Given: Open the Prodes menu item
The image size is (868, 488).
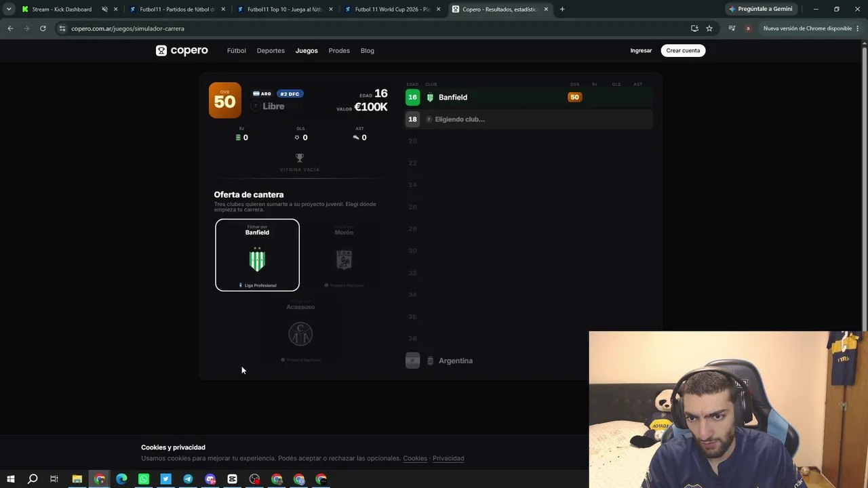Looking at the screenshot, I should (339, 50).
